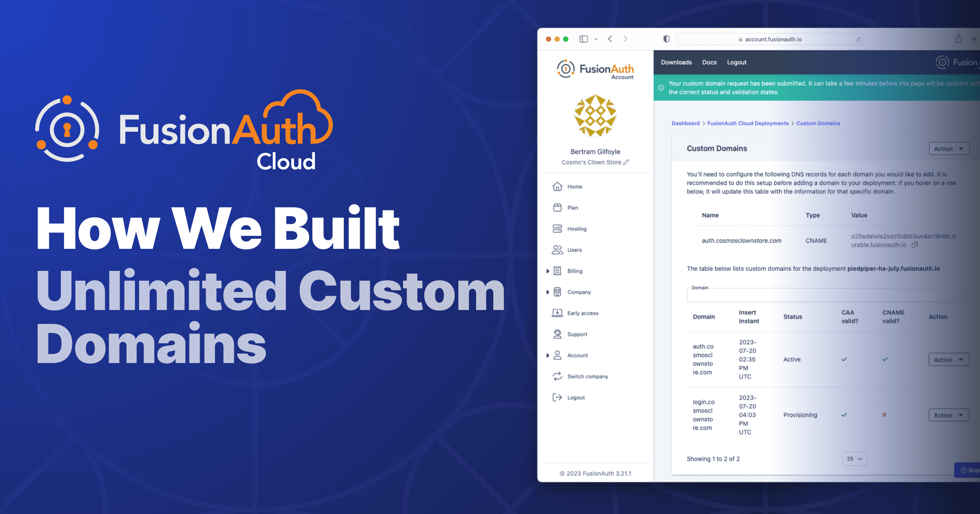Expand the Billing submenu arrow
Viewport: 980px width, 514px height.
coord(548,271)
